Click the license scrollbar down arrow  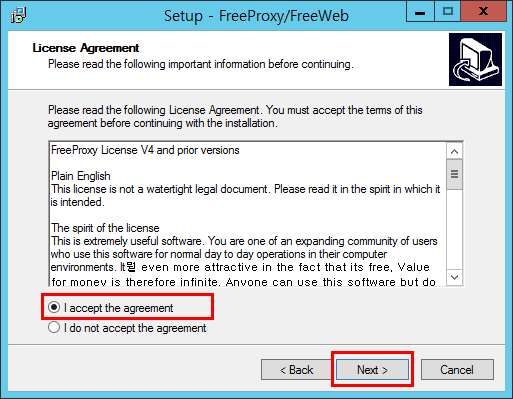(x=454, y=277)
